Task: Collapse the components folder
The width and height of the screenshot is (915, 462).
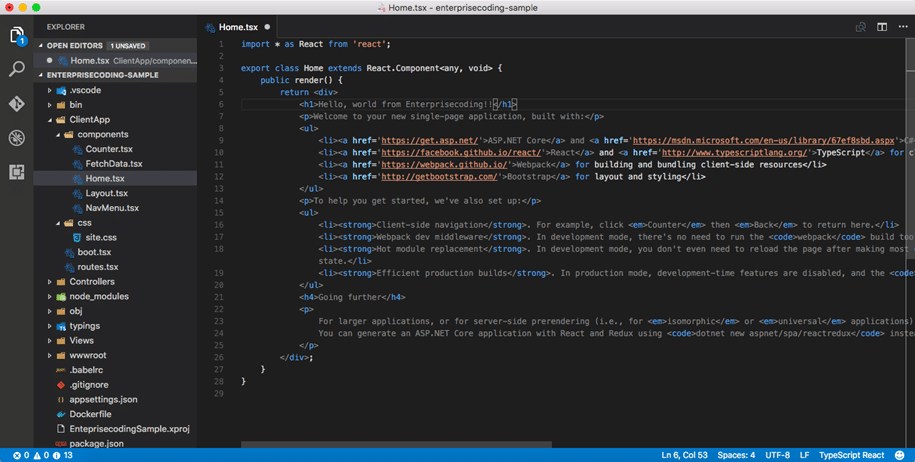Action: tap(58, 134)
